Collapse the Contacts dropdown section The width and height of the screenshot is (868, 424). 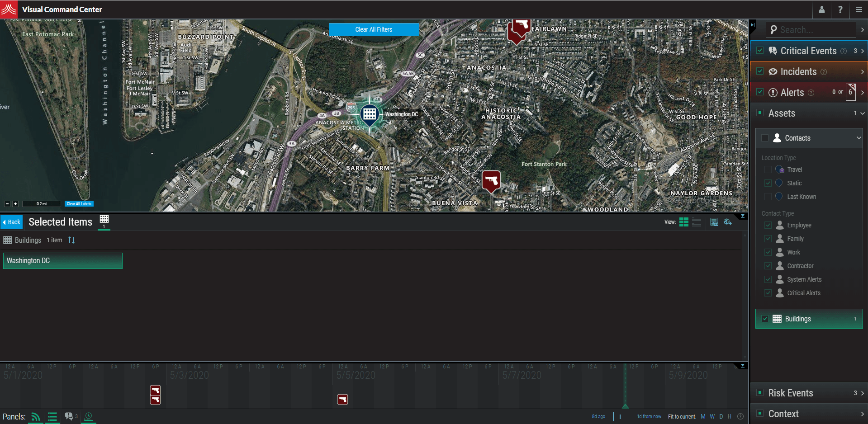(859, 138)
